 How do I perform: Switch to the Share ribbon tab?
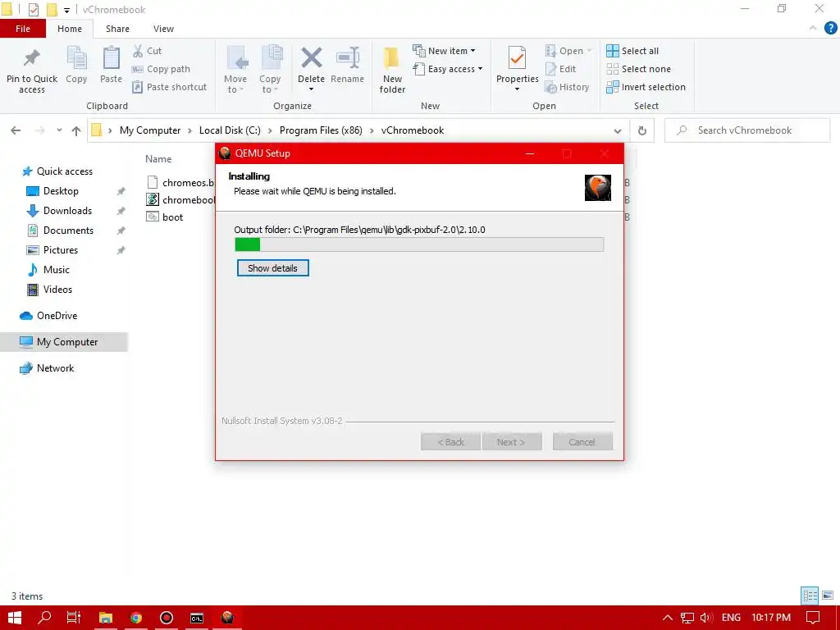117,29
